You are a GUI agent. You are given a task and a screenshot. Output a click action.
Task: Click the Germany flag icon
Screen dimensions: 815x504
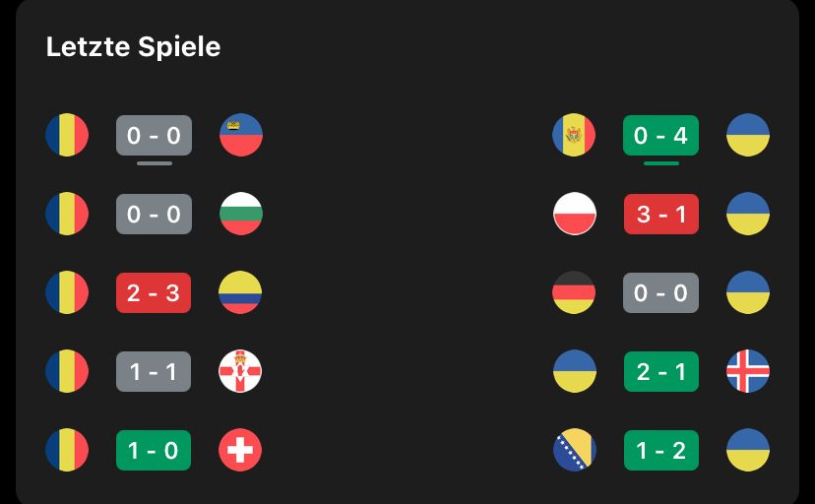pos(575,293)
